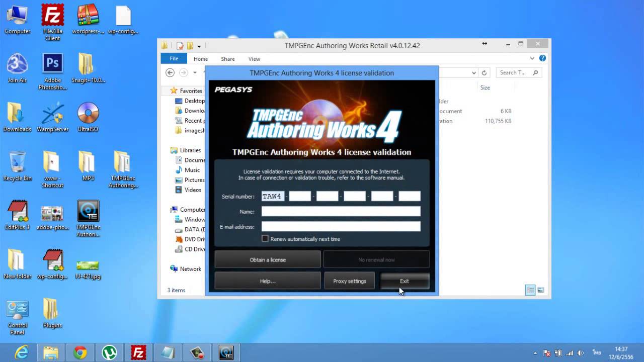Select TMPGEnc Authoring app shortcut on desktop
644x362 pixels.
[x=88, y=219]
